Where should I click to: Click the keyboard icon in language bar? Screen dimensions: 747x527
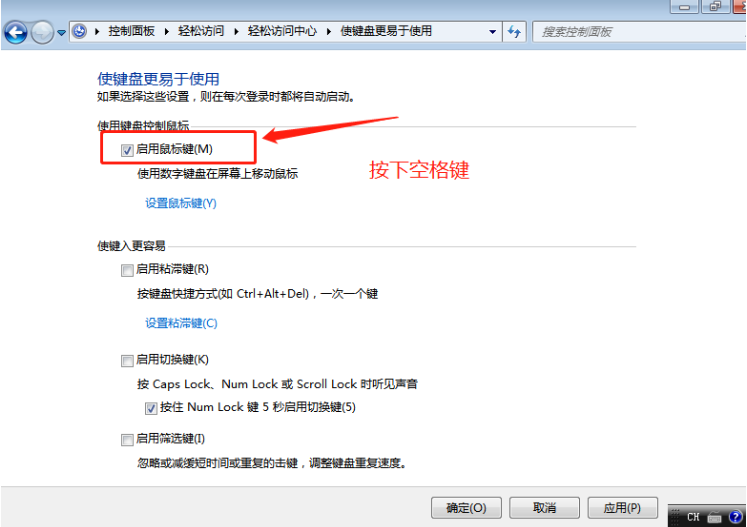pos(713,517)
